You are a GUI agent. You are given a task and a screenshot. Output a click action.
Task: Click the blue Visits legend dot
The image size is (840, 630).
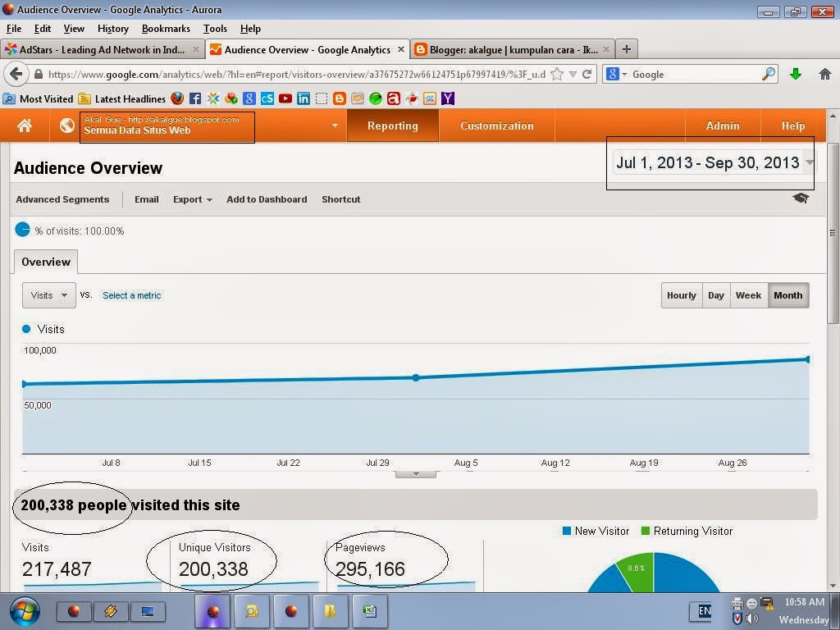26,329
